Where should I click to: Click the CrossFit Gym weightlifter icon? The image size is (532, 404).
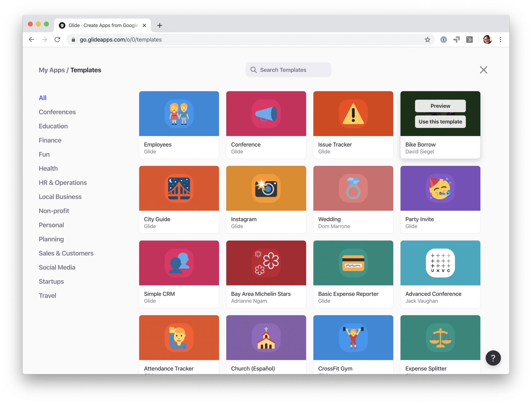[353, 337]
